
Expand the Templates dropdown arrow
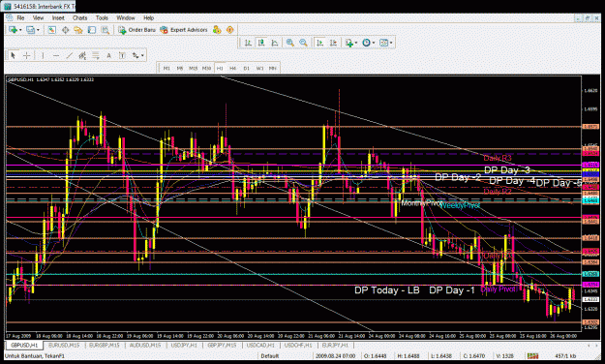click(391, 44)
